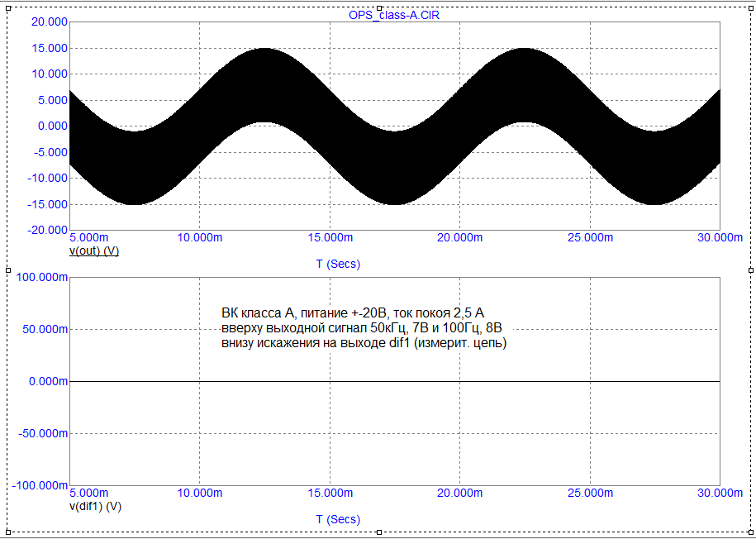Grab the bottom-center selection handle
Image resolution: width=756 pixels, height=539 pixels.
[x=379, y=532]
